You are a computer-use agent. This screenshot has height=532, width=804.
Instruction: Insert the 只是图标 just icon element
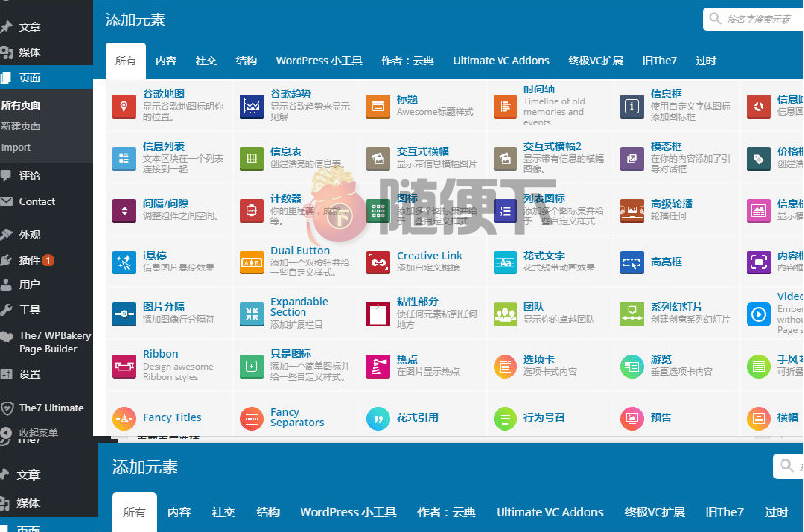[251, 367]
